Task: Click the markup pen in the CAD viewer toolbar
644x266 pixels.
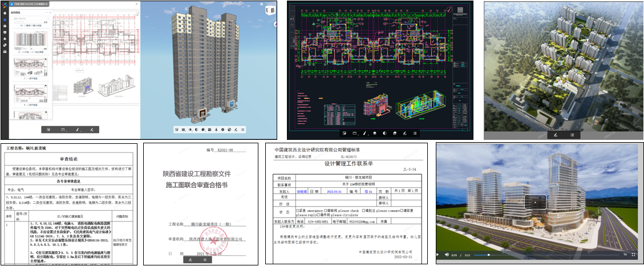Action: click(404, 133)
